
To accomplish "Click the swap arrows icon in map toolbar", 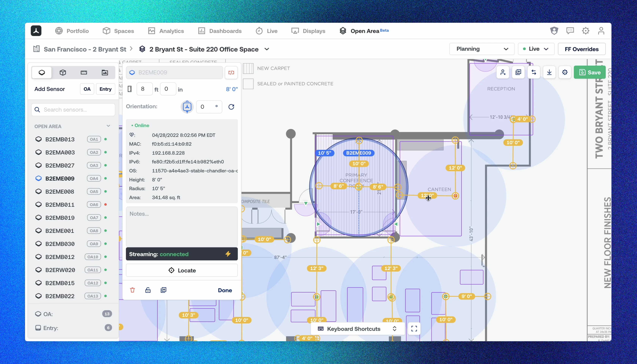I will tap(533, 72).
